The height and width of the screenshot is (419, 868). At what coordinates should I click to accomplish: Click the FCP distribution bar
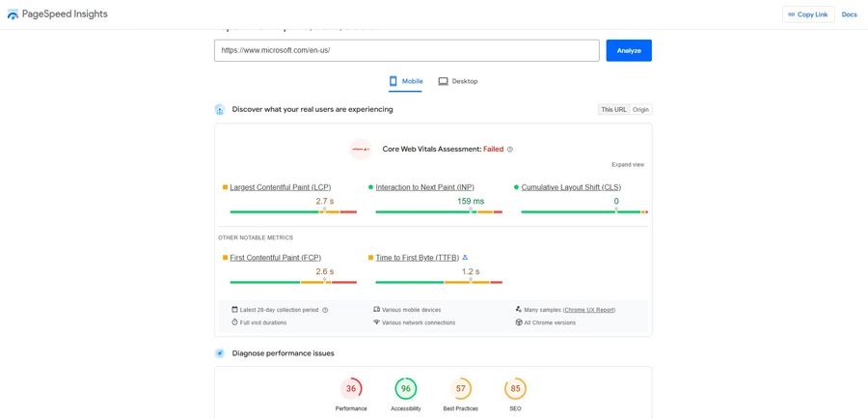(293, 282)
